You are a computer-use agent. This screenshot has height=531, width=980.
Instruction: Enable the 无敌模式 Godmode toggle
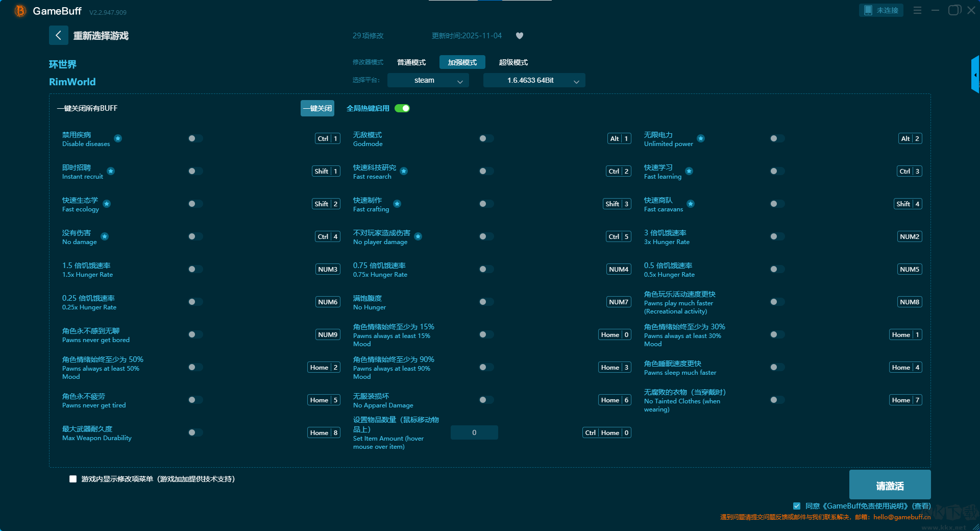(485, 138)
